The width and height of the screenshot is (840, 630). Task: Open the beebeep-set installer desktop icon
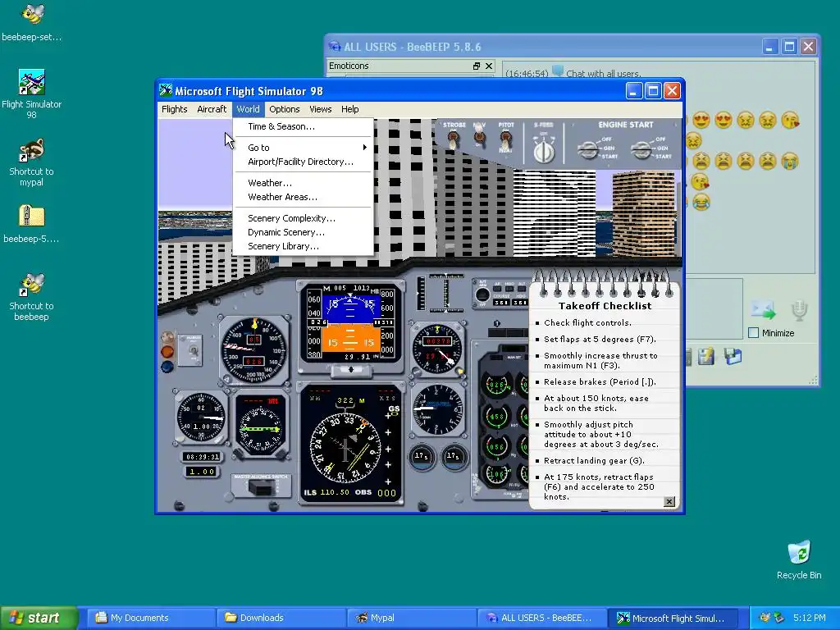tap(32, 21)
